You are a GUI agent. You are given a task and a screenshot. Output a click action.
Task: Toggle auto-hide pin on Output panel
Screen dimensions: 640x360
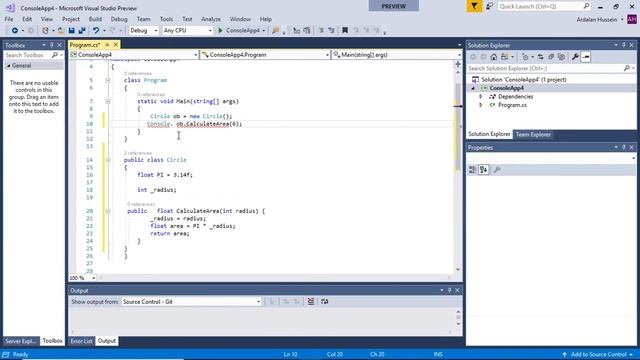click(x=450, y=290)
